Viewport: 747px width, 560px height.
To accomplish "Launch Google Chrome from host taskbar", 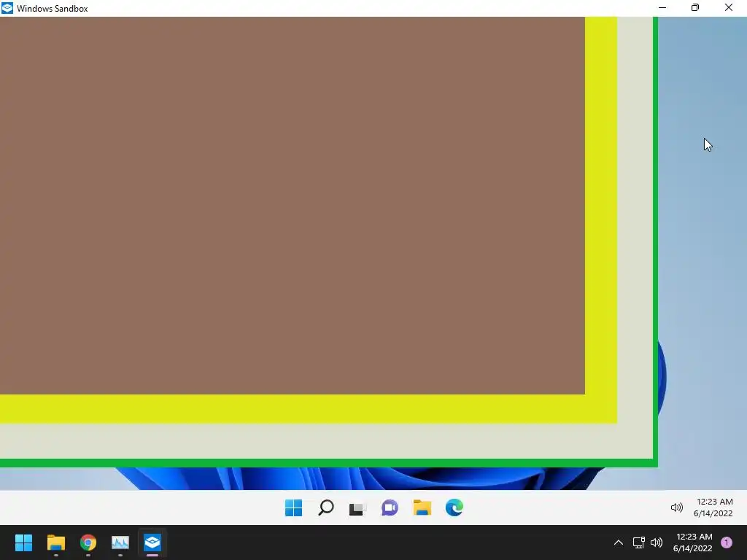I will click(x=88, y=542).
